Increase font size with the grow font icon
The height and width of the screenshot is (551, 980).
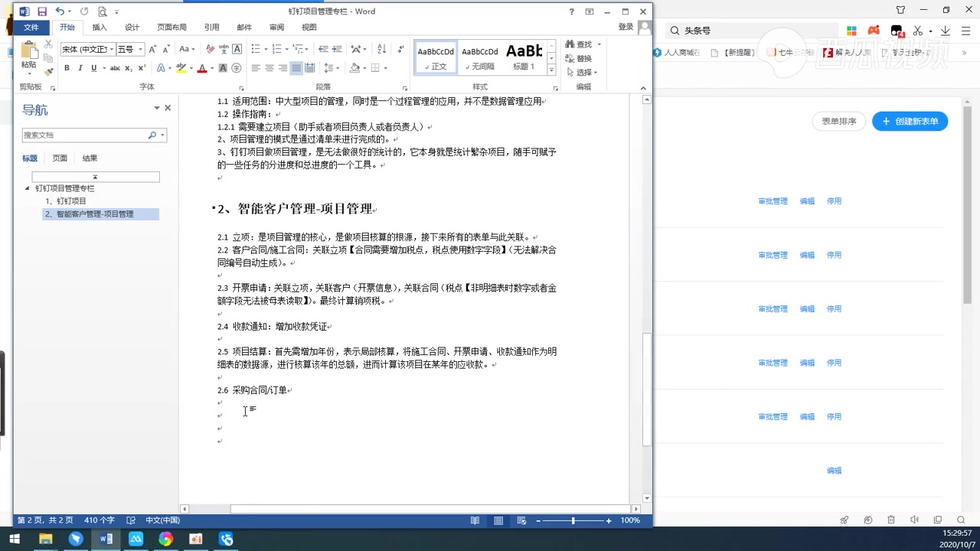click(x=152, y=49)
